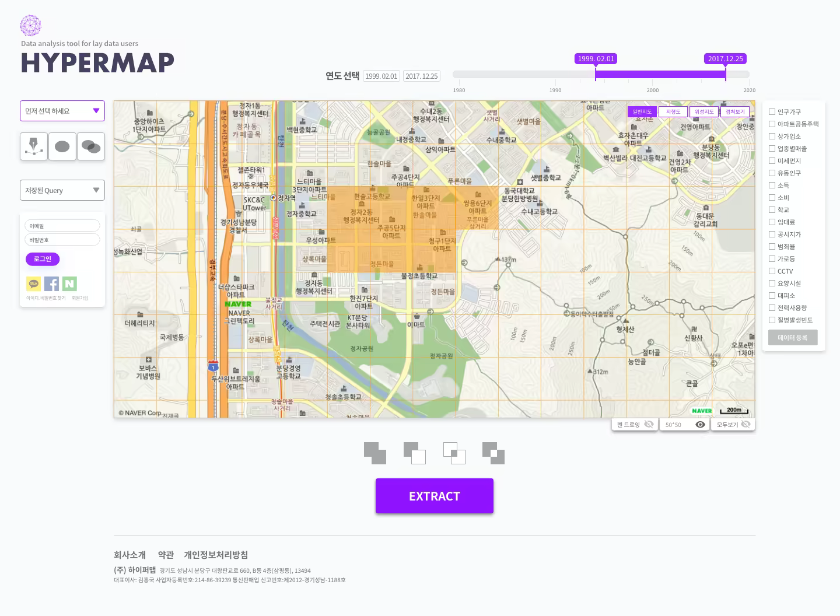
Task: Sign in with the KakaoTalk icon
Action: pos(33,283)
